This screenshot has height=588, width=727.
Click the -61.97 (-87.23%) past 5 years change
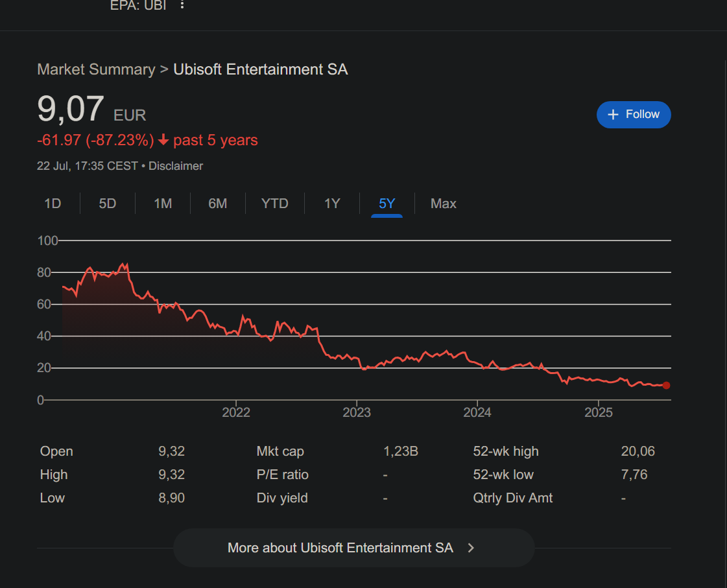(147, 140)
